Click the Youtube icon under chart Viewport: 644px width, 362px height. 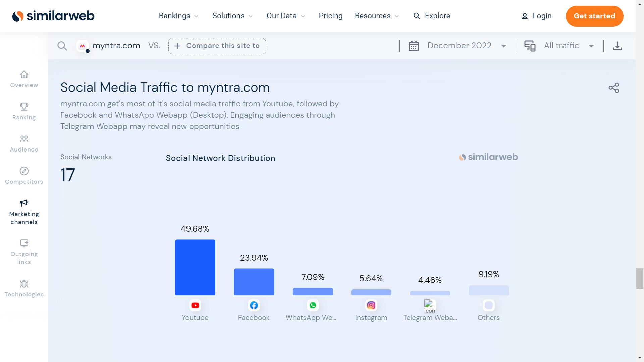195,305
